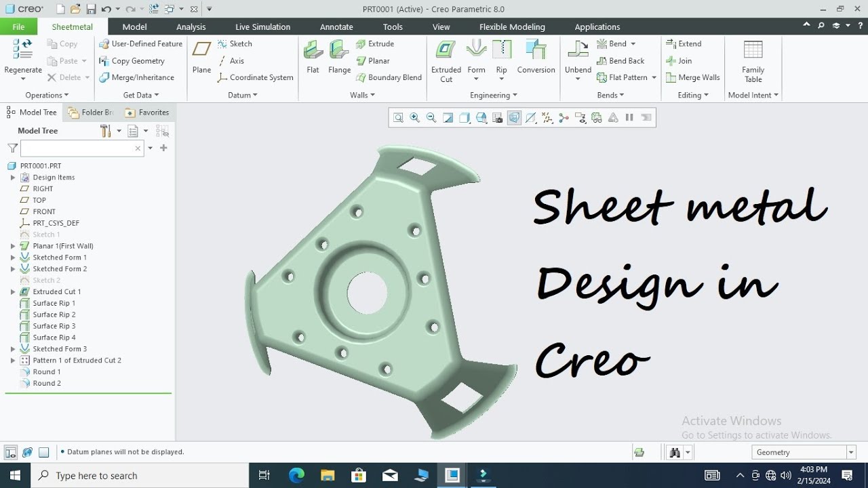868x488 pixels.
Task: Choose the Boundary Blend tool
Action: 389,77
